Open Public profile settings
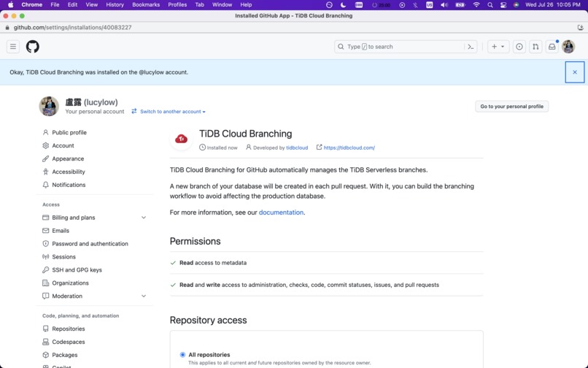Screen dimensions: 588x368 (x=69, y=133)
